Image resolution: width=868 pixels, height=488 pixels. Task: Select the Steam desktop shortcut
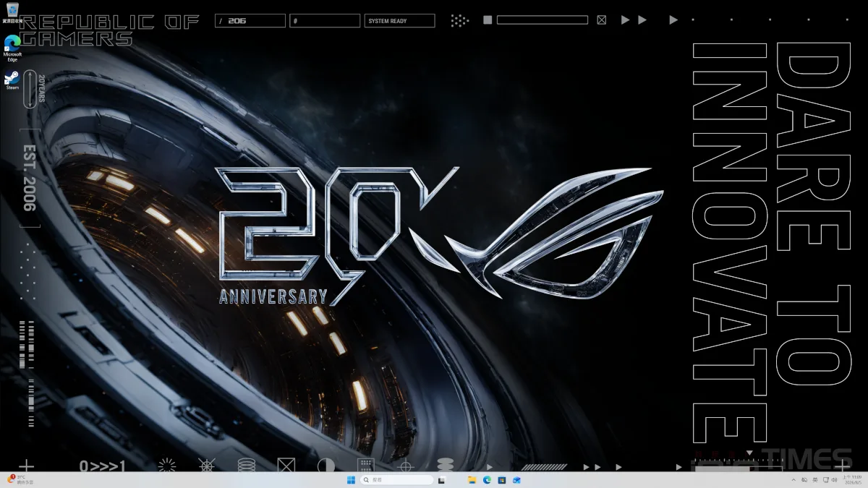click(x=12, y=80)
